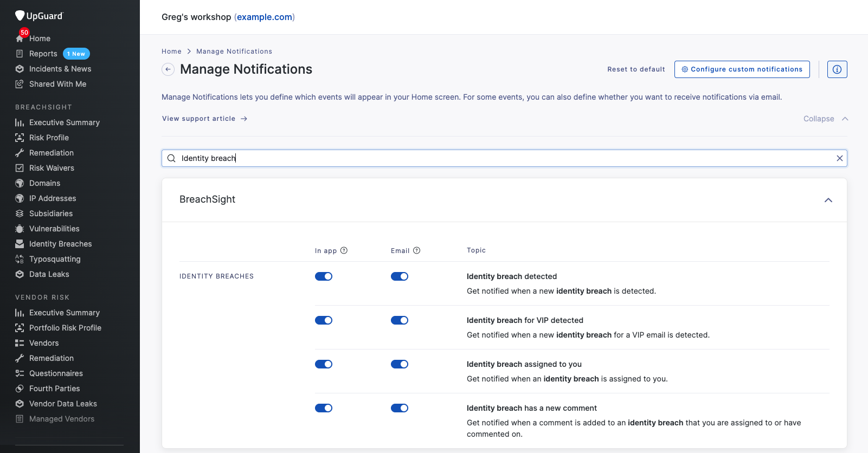
Task: Click the Typosquatting icon
Action: tap(20, 259)
